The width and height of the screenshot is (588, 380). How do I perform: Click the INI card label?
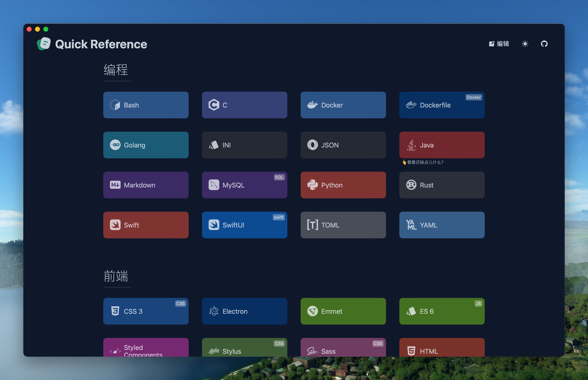[227, 145]
